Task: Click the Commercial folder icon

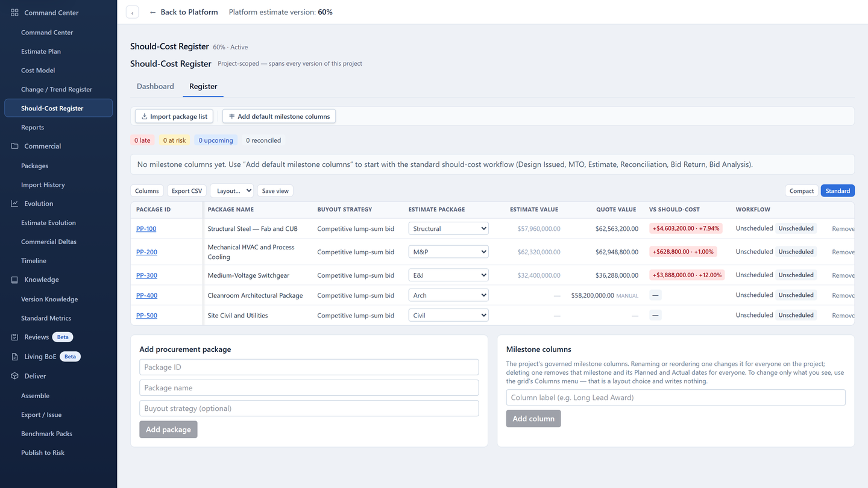Action: (x=14, y=146)
